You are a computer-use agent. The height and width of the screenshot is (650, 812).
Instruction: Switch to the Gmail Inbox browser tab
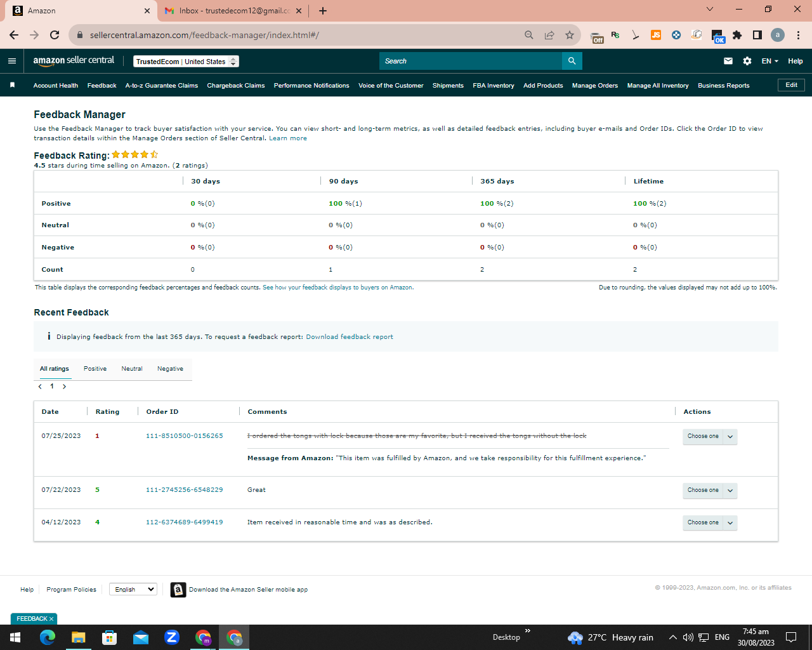pos(233,11)
